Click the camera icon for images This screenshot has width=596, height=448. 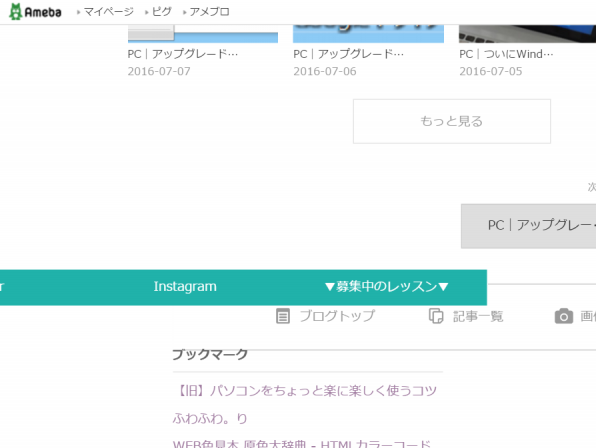[x=564, y=316]
